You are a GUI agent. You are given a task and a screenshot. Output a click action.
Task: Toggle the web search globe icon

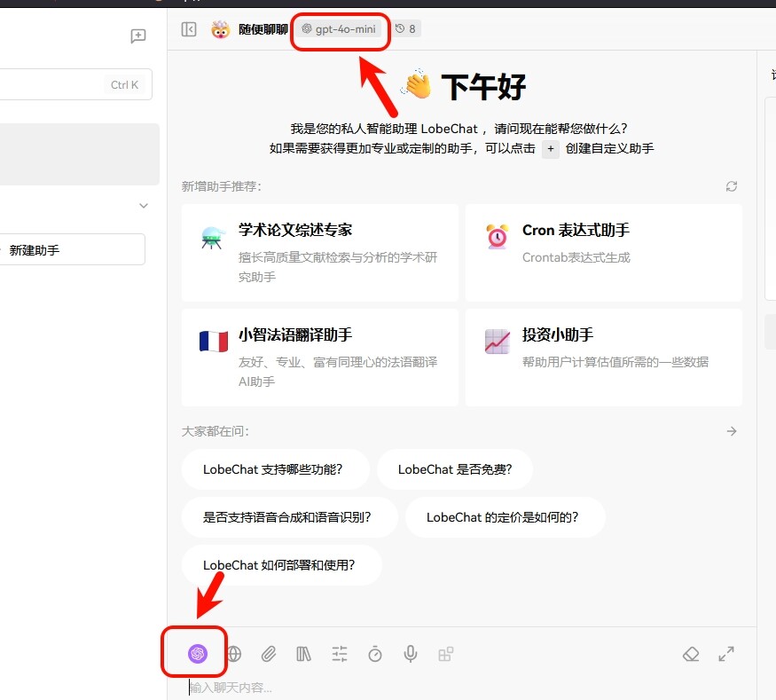[x=234, y=654]
